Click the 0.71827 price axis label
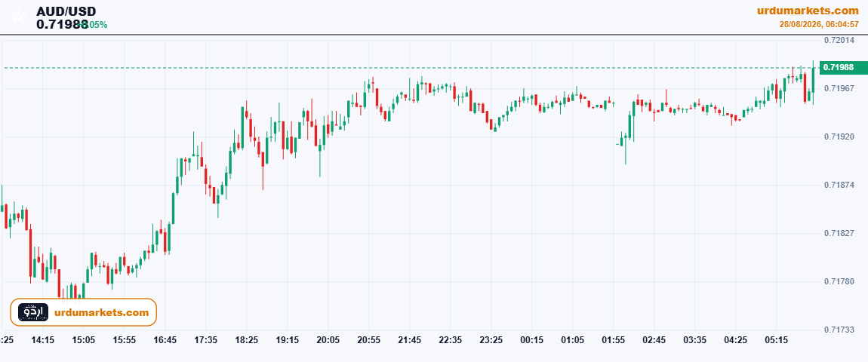Viewport: 868px width, 362px height. pos(839,234)
